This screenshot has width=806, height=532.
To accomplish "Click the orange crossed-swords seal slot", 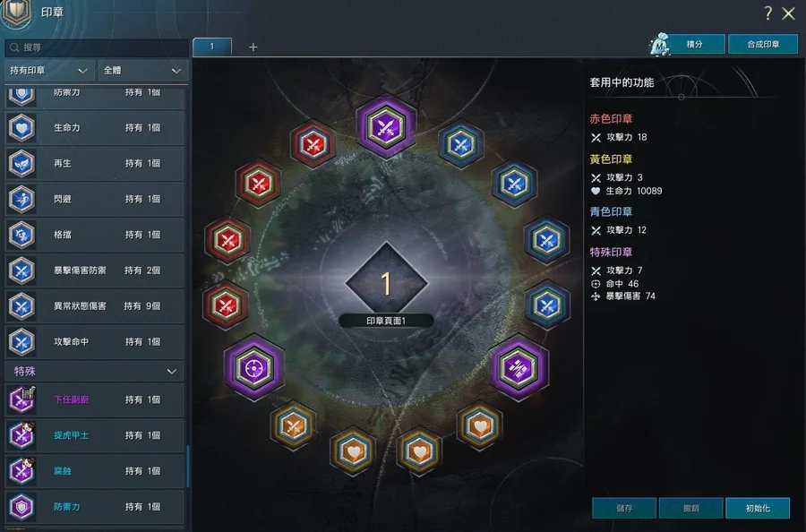I will [x=294, y=425].
